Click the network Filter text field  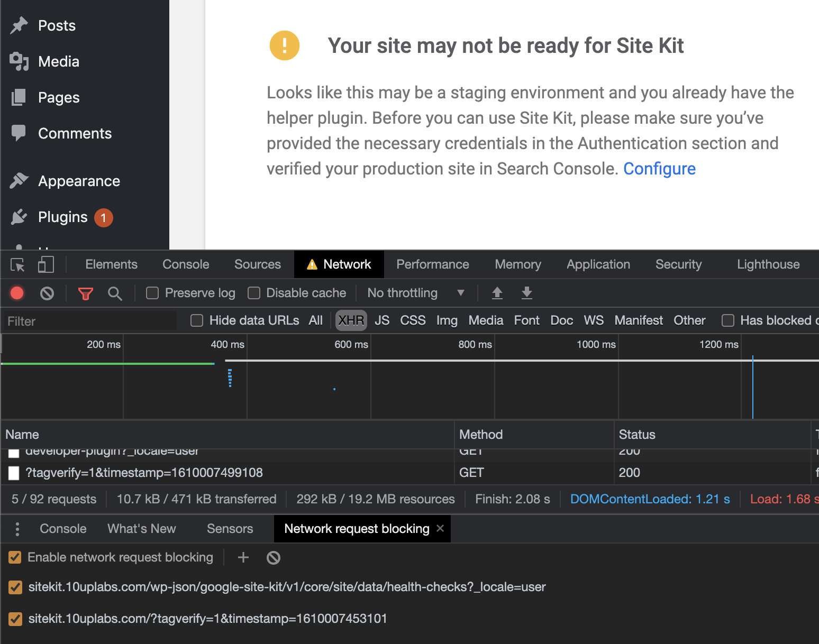click(x=90, y=321)
